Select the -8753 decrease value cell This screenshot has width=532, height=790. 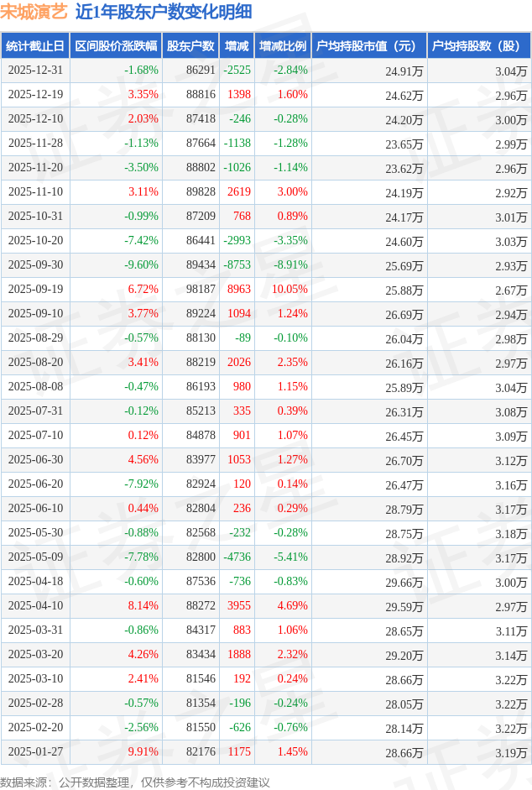(x=237, y=265)
